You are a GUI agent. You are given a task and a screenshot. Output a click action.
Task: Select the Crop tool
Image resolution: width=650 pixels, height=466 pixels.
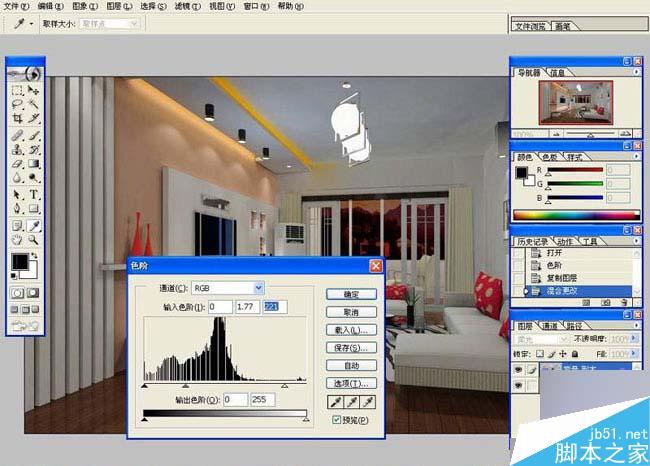pyautogui.click(x=17, y=118)
